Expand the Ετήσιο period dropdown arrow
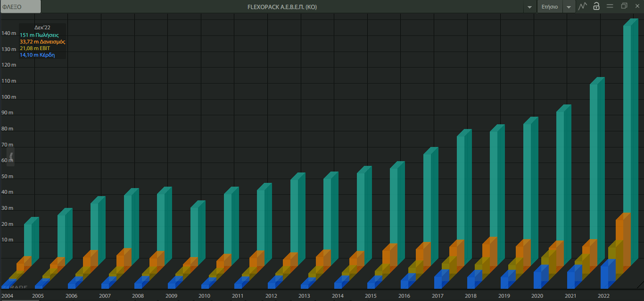This screenshot has width=644, height=301. [569, 7]
